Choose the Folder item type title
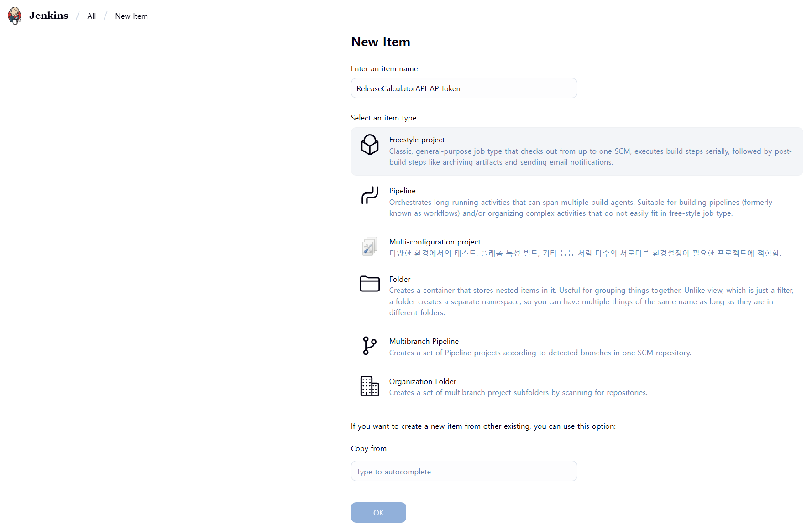Viewport: 812px width, 525px height. pyautogui.click(x=400, y=279)
